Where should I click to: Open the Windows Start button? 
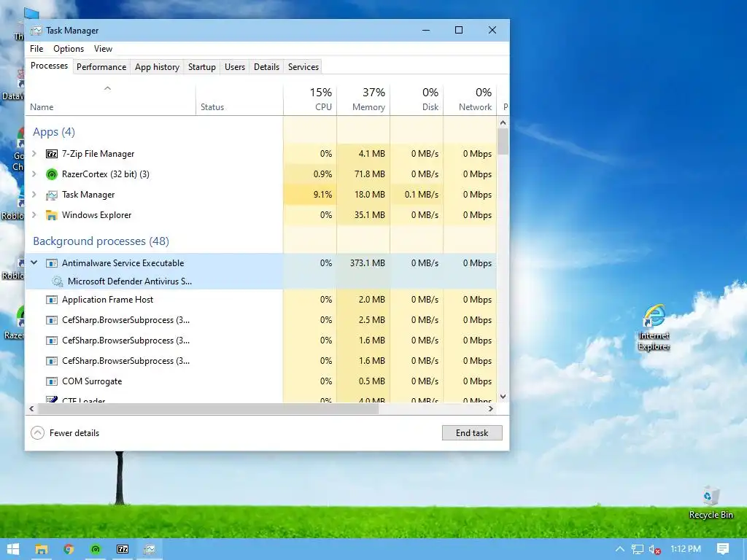(x=13, y=549)
